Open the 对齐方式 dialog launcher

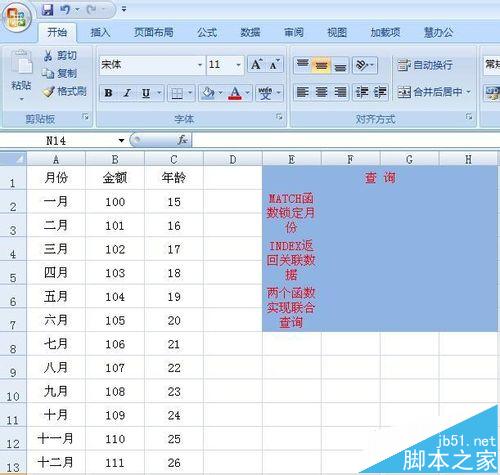(x=469, y=116)
